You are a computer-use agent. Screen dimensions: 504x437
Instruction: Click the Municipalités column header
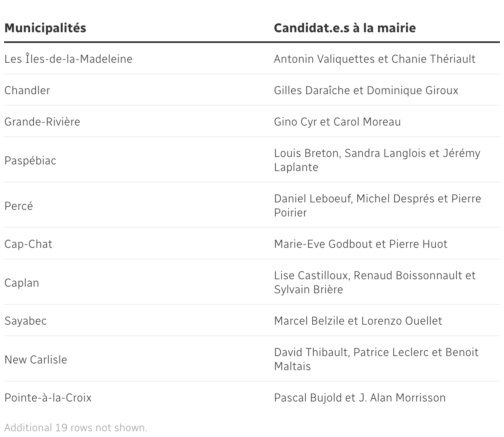(x=45, y=28)
